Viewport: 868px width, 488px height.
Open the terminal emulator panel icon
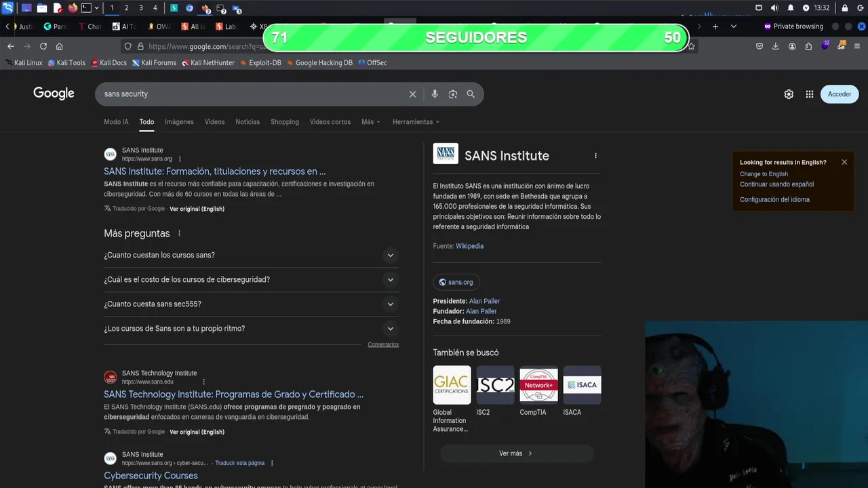click(x=86, y=8)
